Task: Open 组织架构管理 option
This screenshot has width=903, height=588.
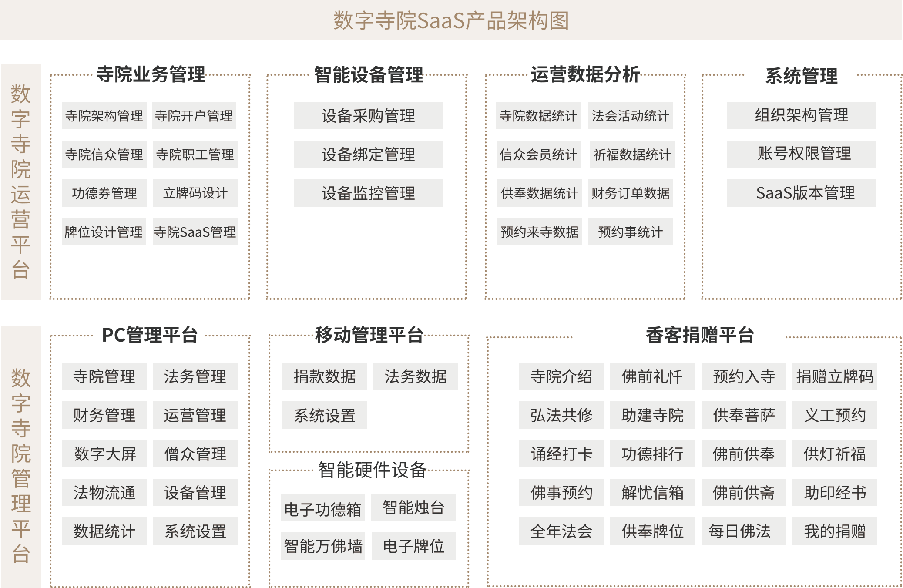Action: click(x=801, y=115)
